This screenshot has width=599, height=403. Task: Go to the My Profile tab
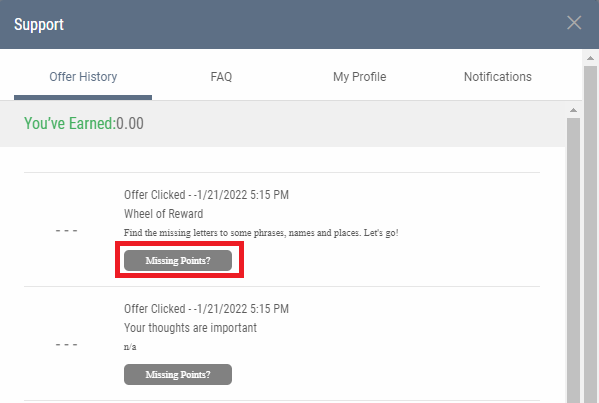point(359,77)
